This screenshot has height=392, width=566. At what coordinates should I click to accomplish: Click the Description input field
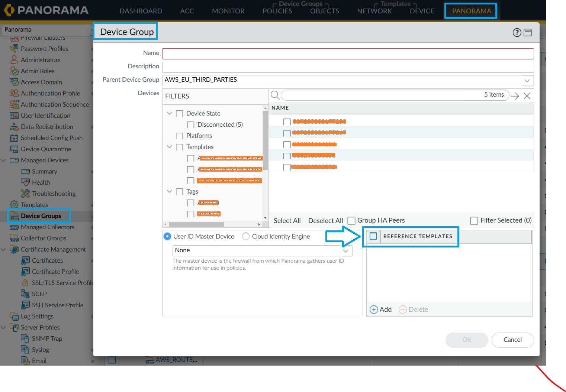[x=348, y=67]
